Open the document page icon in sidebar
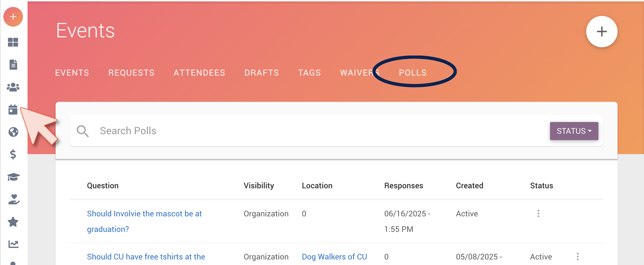 (x=13, y=65)
